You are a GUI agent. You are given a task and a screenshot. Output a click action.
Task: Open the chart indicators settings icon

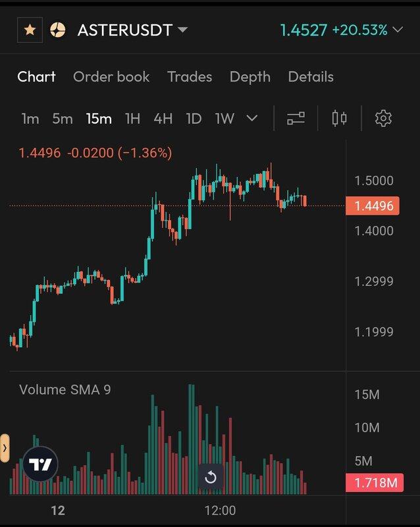click(x=296, y=119)
